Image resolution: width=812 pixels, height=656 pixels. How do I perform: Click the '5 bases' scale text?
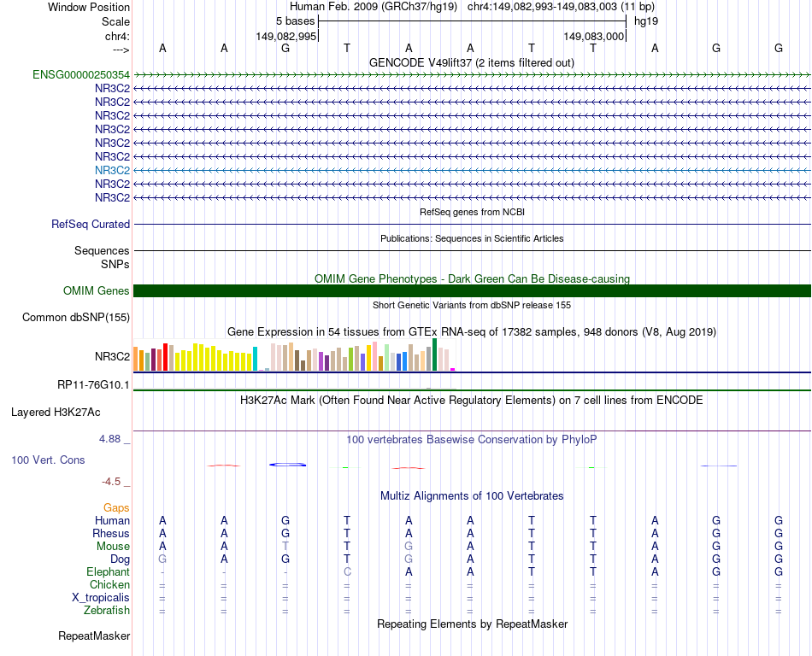coord(295,21)
